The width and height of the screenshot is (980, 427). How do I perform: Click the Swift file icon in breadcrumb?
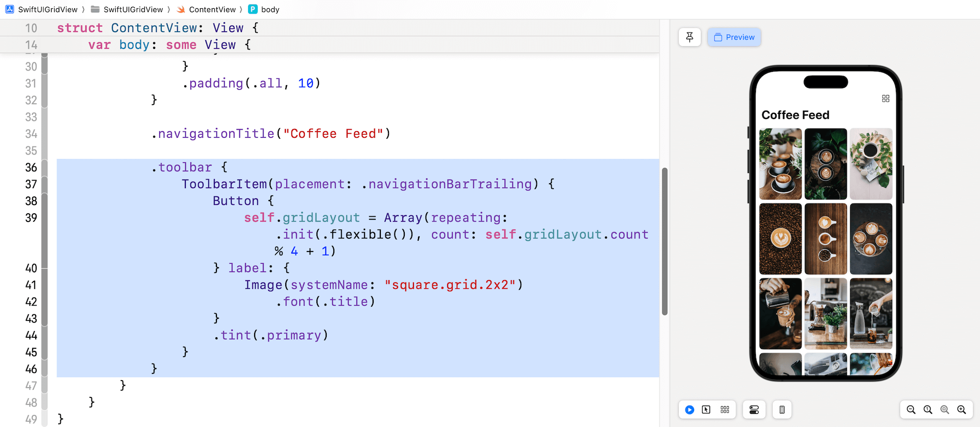[x=181, y=9]
